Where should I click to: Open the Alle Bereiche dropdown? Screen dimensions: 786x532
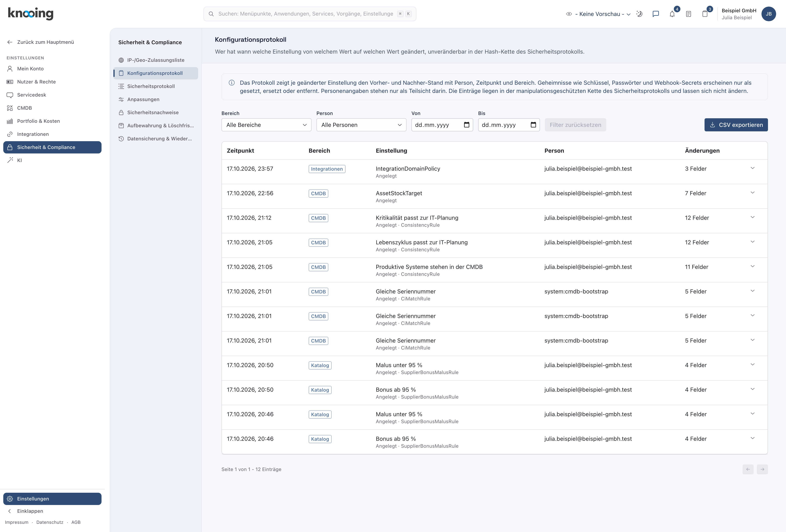(266, 125)
